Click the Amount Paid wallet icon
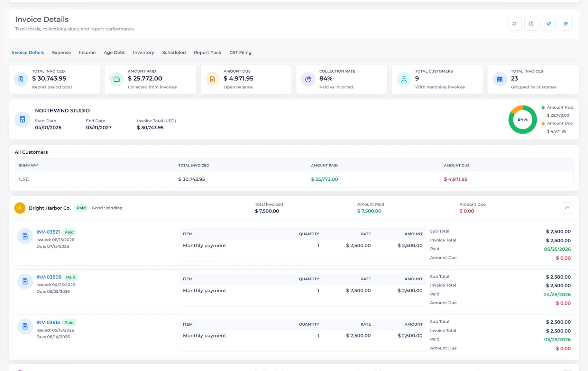The width and height of the screenshot is (588, 371). 117,79
